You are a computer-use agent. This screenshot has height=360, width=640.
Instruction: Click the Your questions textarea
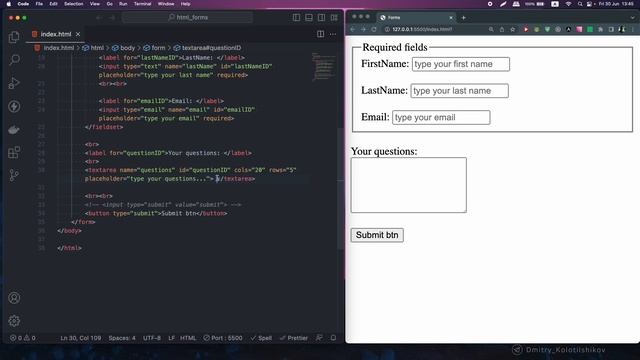409,185
